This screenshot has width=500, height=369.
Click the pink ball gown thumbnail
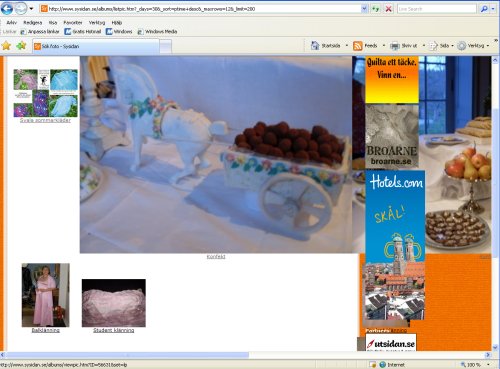(x=46, y=295)
